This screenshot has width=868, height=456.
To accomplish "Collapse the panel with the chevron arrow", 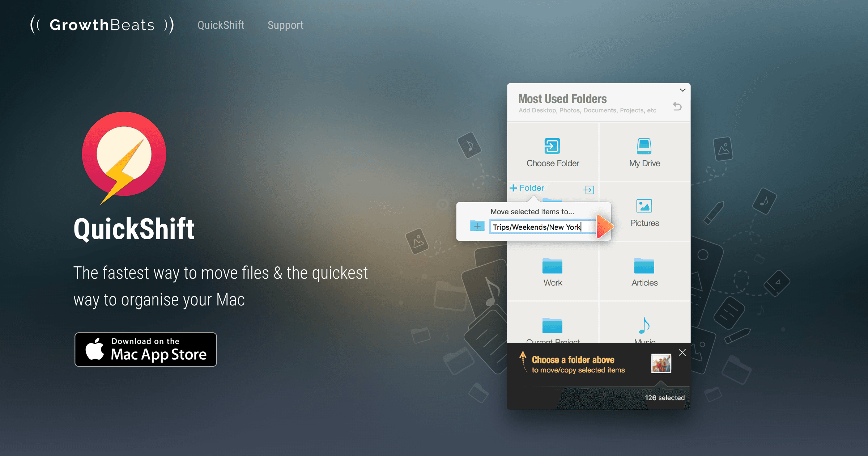I will (x=682, y=90).
